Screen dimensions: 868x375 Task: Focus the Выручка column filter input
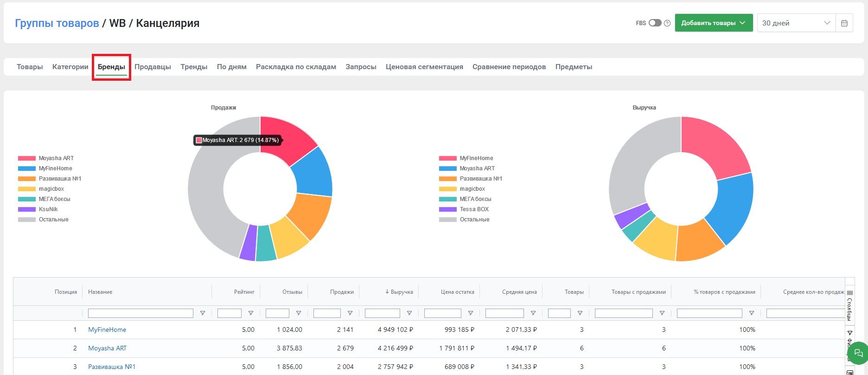pyautogui.click(x=383, y=313)
